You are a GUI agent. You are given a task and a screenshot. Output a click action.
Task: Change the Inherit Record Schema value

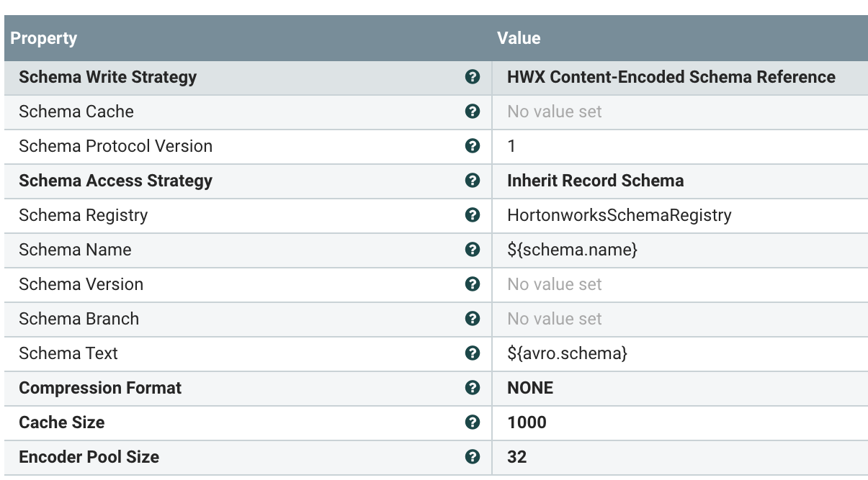tap(595, 181)
